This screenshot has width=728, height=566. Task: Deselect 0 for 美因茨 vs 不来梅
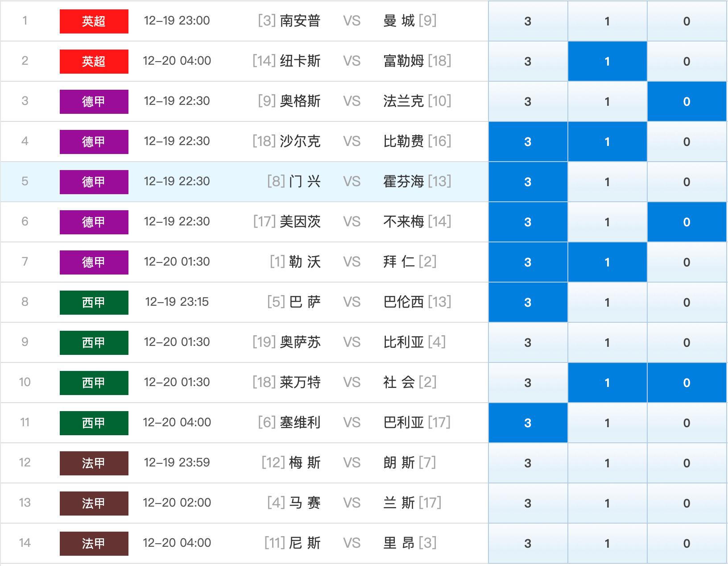[687, 222]
